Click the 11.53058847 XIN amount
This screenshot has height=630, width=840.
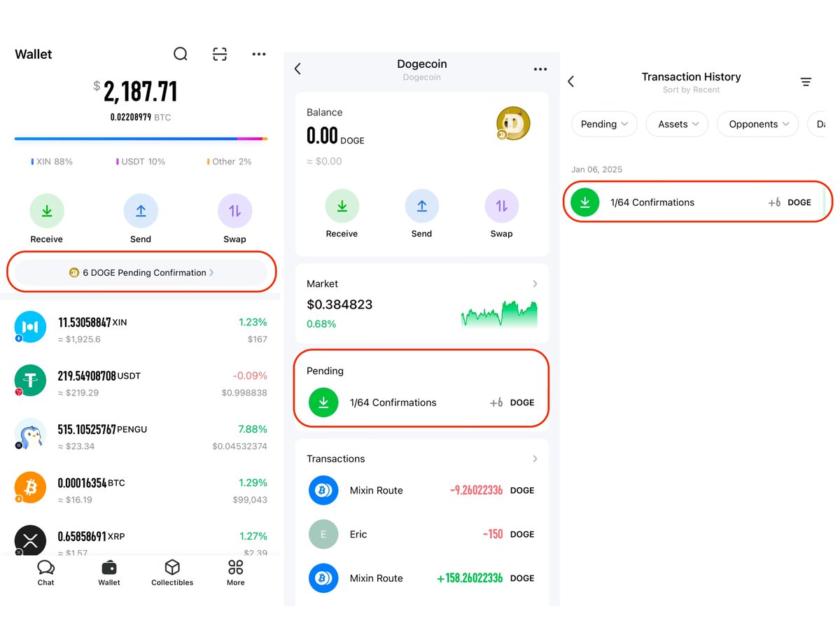tap(92, 323)
